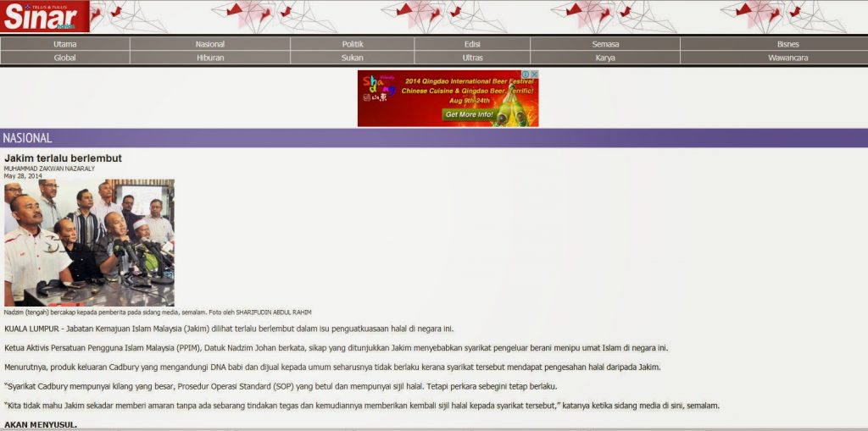Open the Sukan menu item
Image resolution: width=868 pixels, height=431 pixels.
click(353, 58)
